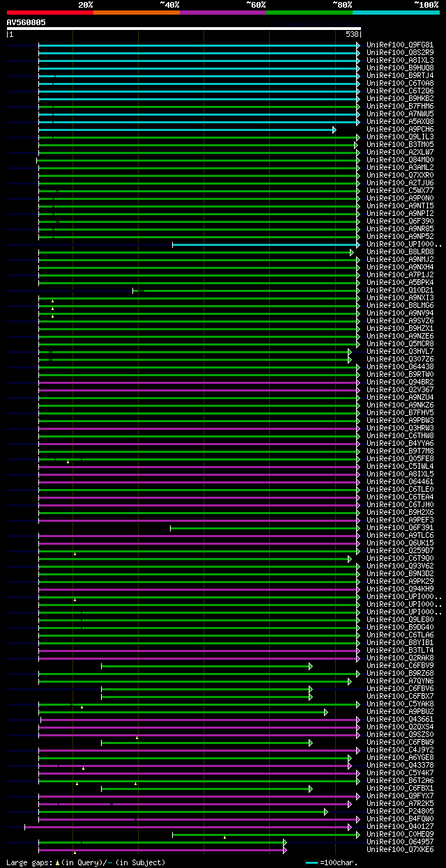Open hit UniRef100_B9HUQ8
The image size is (446, 868).
pyautogui.click(x=400, y=68)
